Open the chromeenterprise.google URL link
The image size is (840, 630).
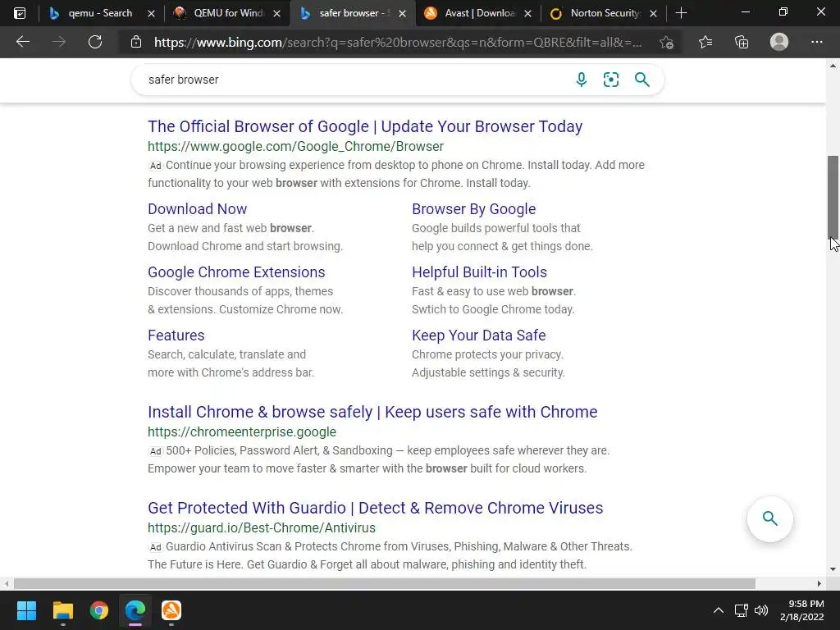click(242, 431)
